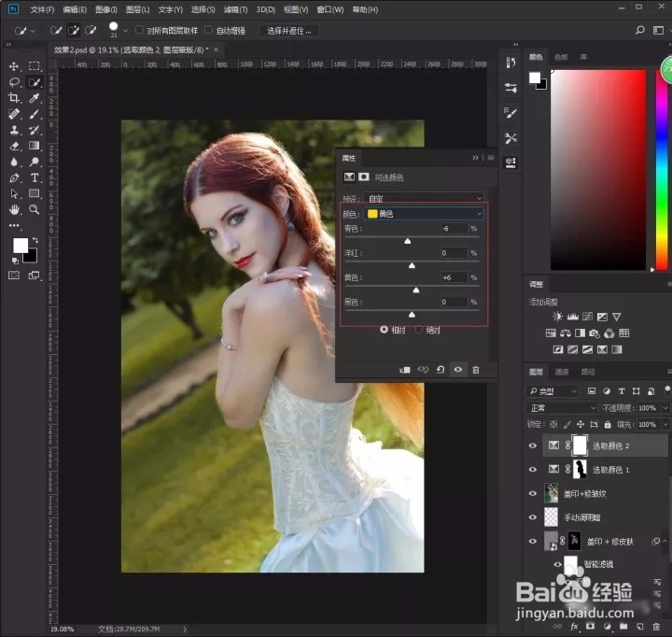Viewport: 672px width, 637px height.
Task: Select the Move tool
Action: [14, 66]
